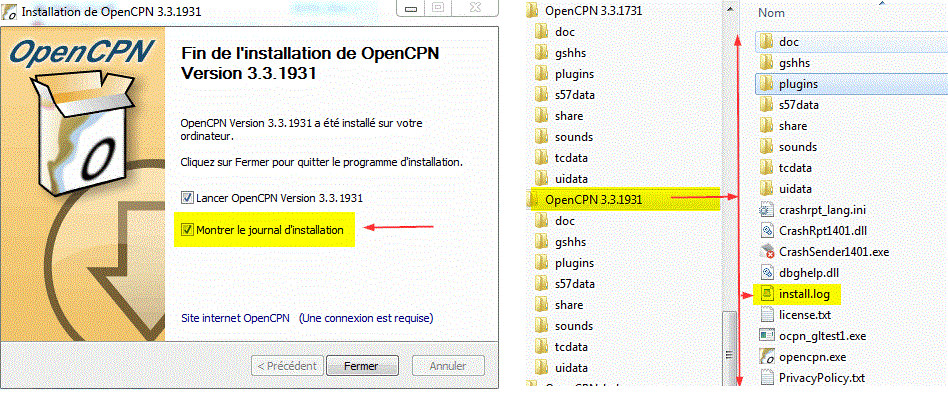Viewport: 948px width, 394px height.
Task: Select share under OpenCPN 3.3.1731 in tree
Action: (568, 116)
